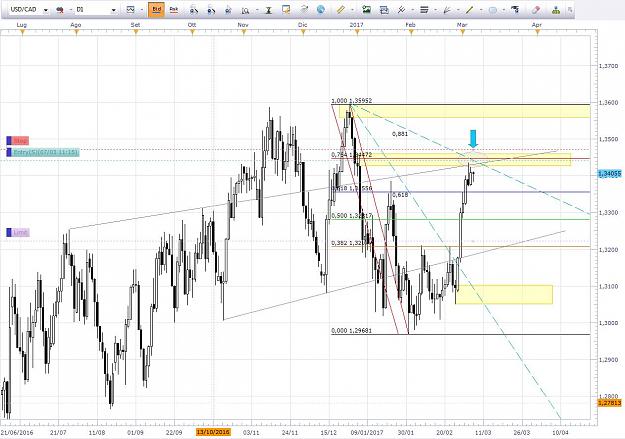Click the share arrow icon
Screen dimensions: 625x439
pos(304,10)
